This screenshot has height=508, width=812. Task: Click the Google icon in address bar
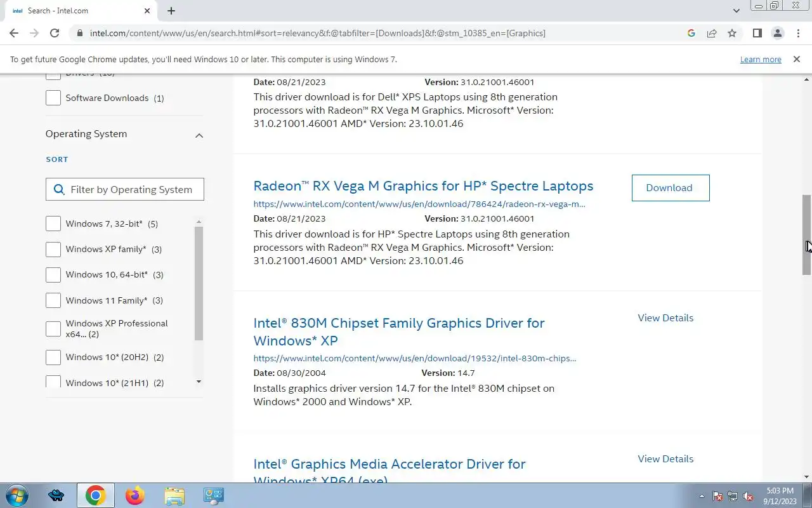pyautogui.click(x=691, y=33)
